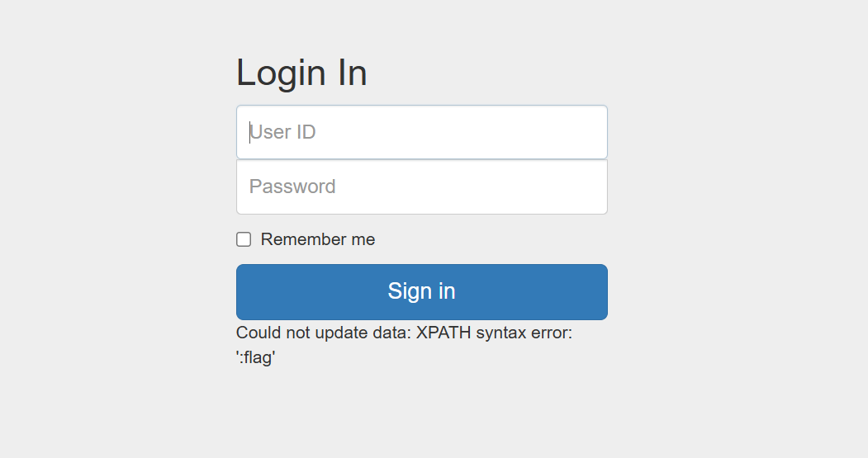Click the word Login in the title

(x=281, y=73)
